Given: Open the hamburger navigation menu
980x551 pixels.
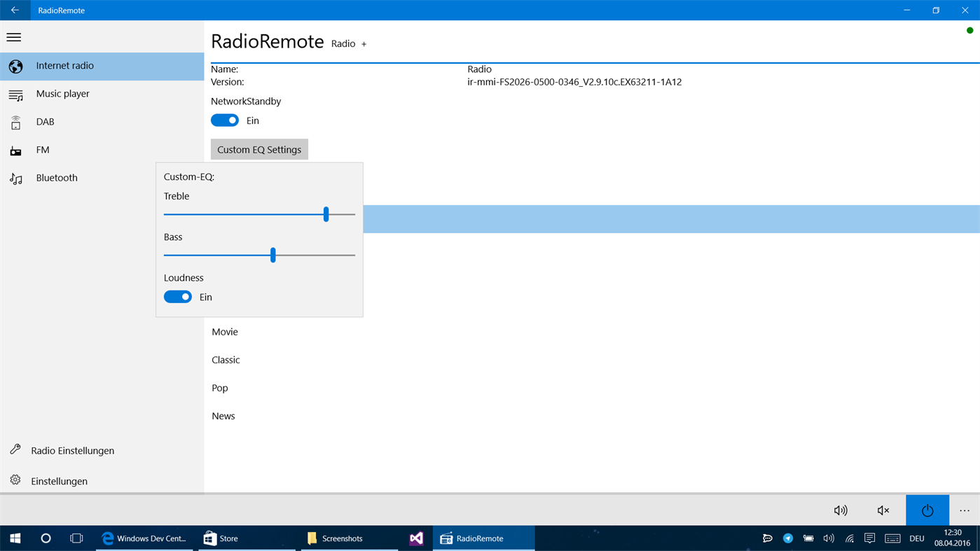Looking at the screenshot, I should 13,36.
